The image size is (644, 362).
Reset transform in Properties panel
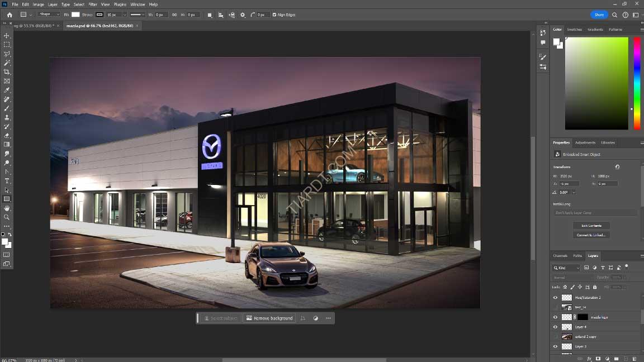(x=617, y=167)
